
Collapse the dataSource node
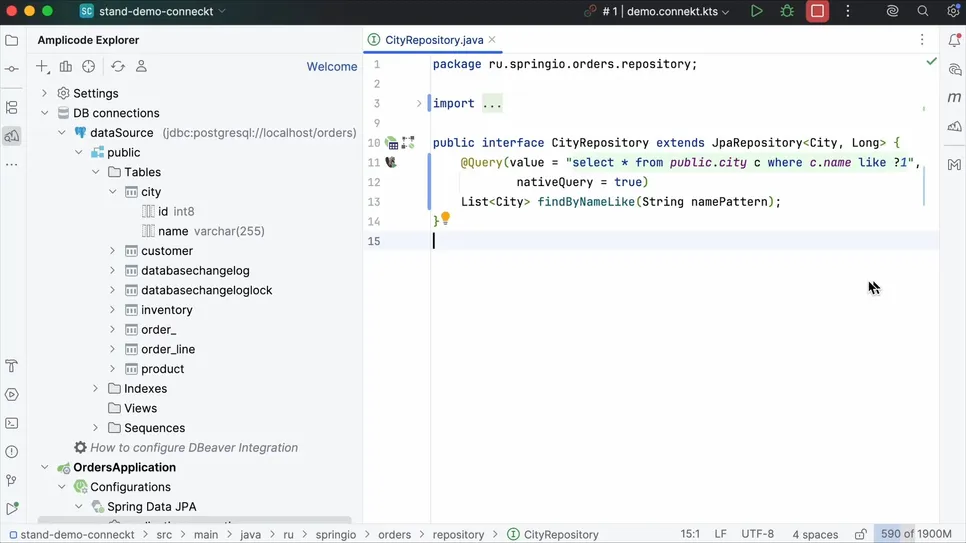coord(62,133)
